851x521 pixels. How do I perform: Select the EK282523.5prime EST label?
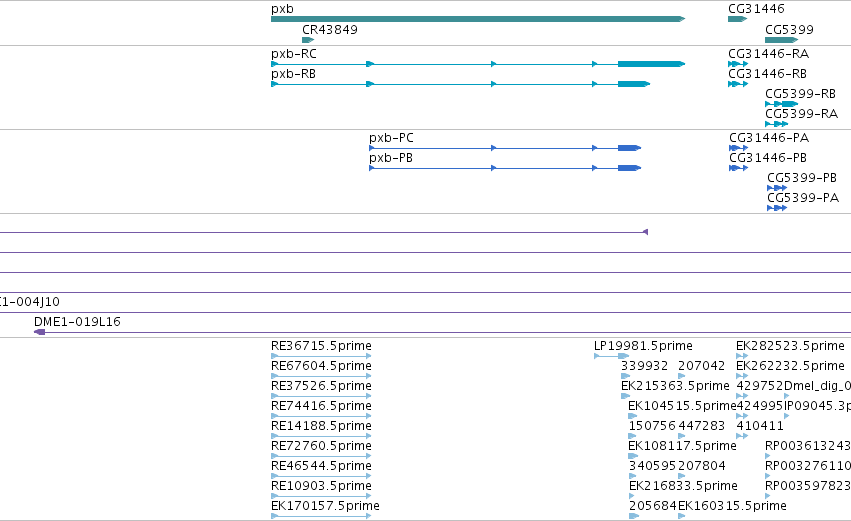pos(790,346)
